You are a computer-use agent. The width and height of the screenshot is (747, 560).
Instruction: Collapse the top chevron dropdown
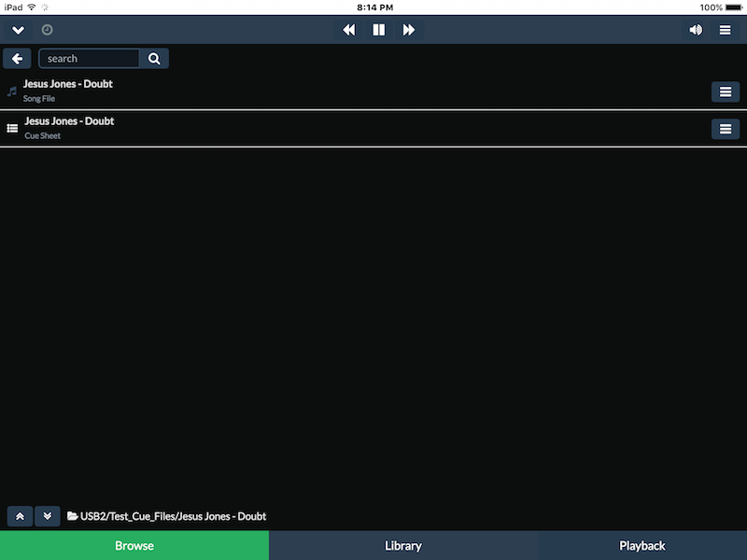coord(18,30)
